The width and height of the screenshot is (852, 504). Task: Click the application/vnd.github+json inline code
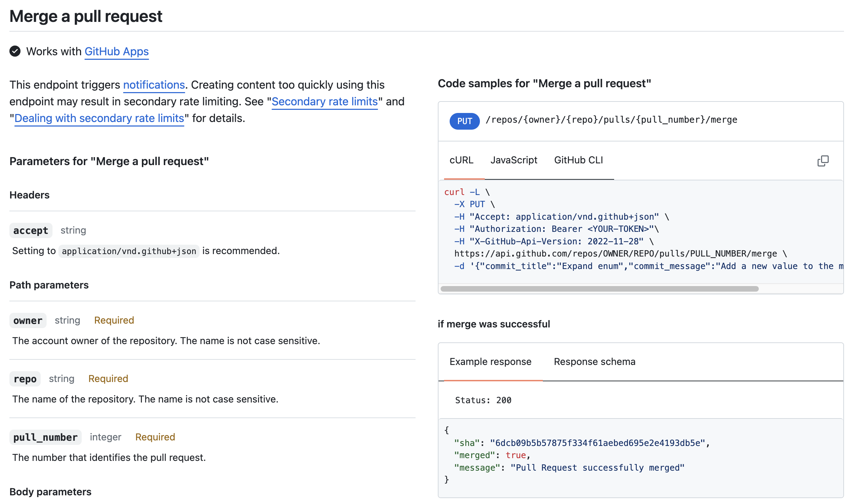tap(129, 251)
